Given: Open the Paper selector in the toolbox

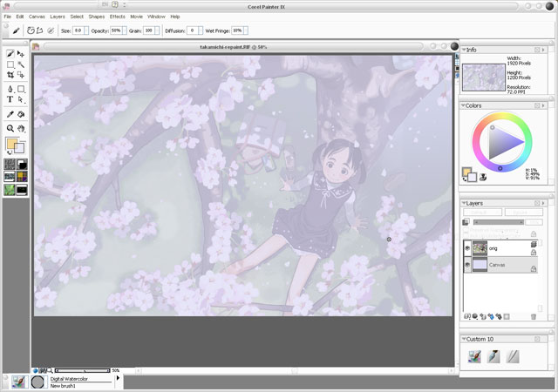Looking at the screenshot, I should (10, 164).
